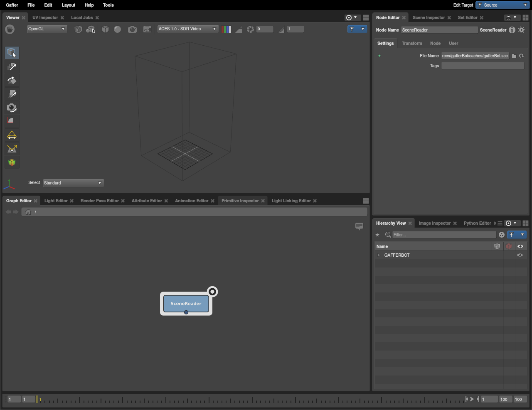Screen dimensions: 532x410
Task: Open the shading sphere menu
Action: [x=118, y=29]
